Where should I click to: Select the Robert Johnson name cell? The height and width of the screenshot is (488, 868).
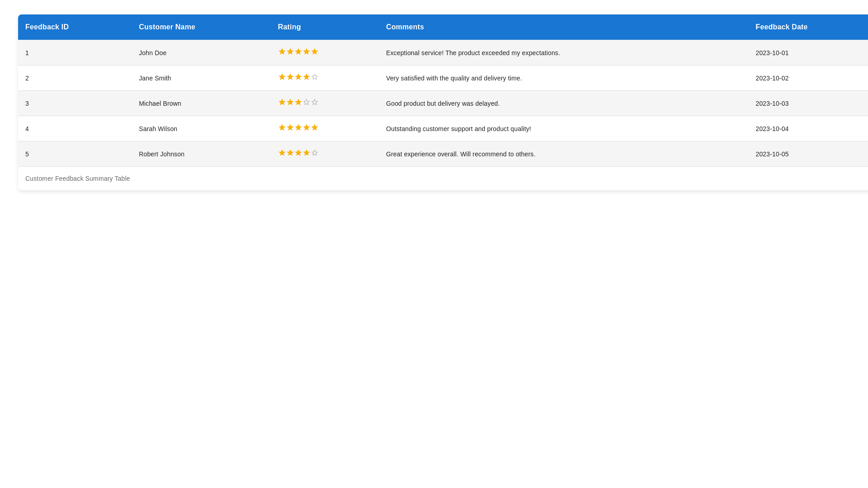point(161,154)
